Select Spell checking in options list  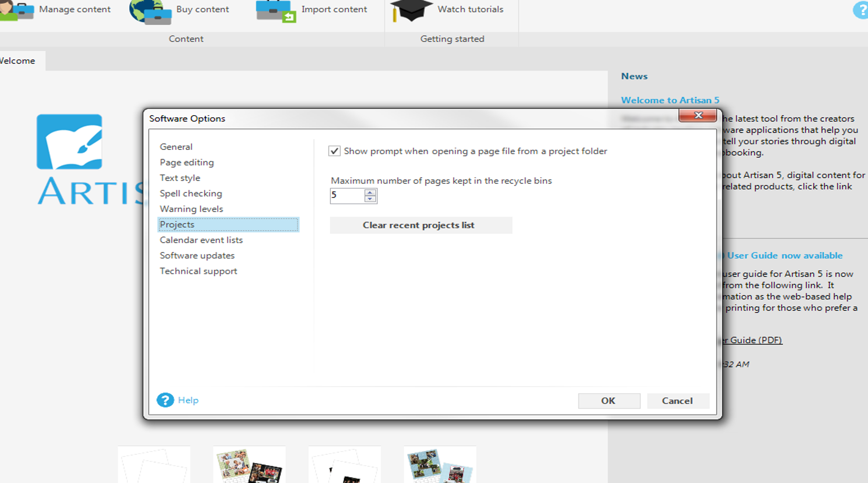click(191, 193)
